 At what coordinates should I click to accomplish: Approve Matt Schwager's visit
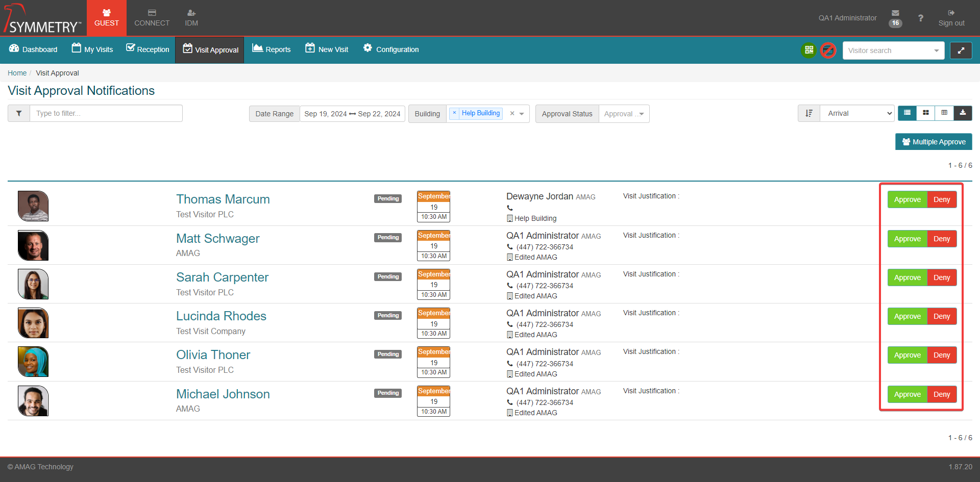908,239
